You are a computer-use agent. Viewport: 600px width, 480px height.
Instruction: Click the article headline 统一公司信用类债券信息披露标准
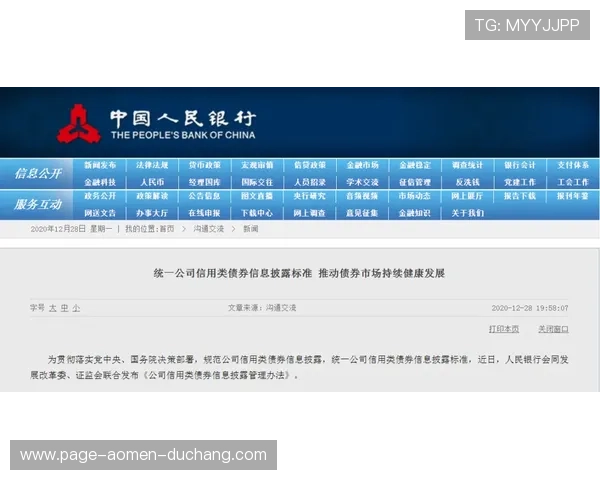(x=233, y=273)
